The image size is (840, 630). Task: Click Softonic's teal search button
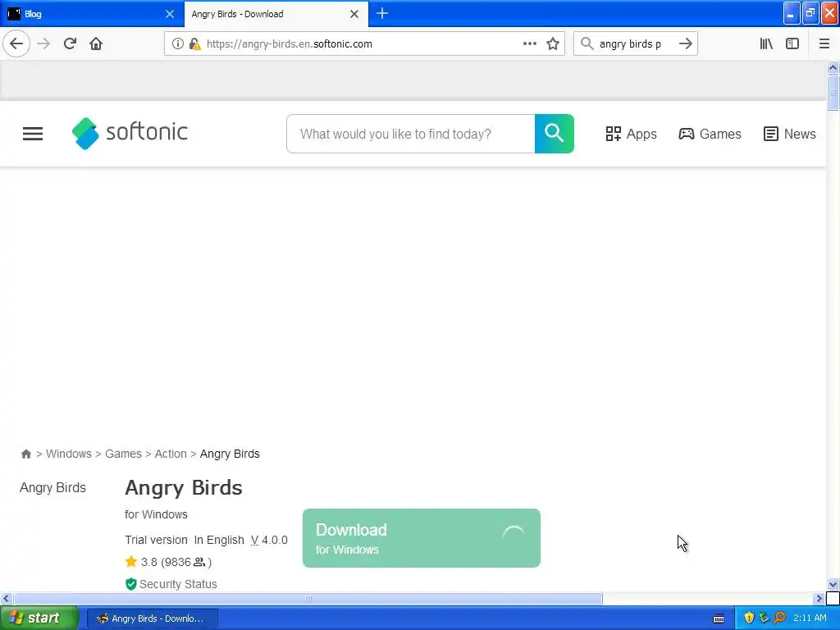(555, 134)
